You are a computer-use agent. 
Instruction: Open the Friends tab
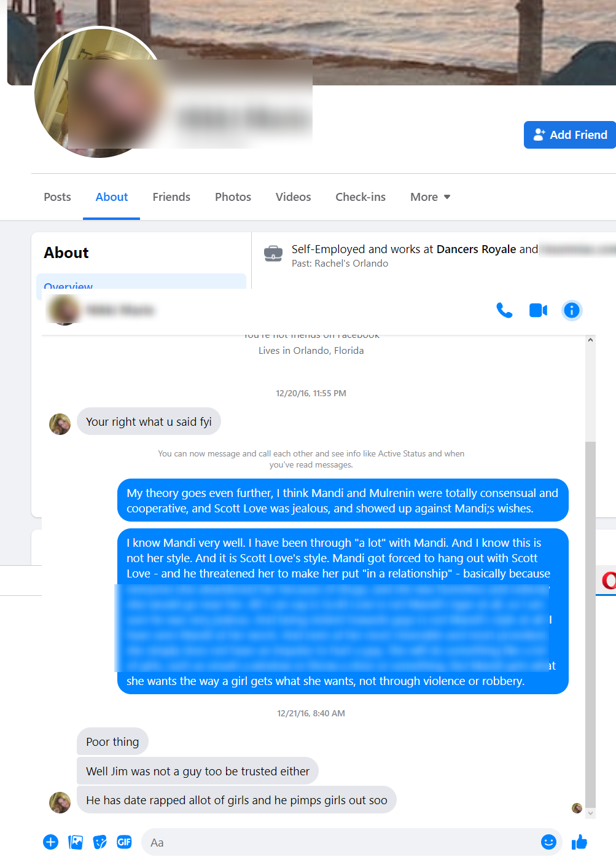(x=171, y=197)
